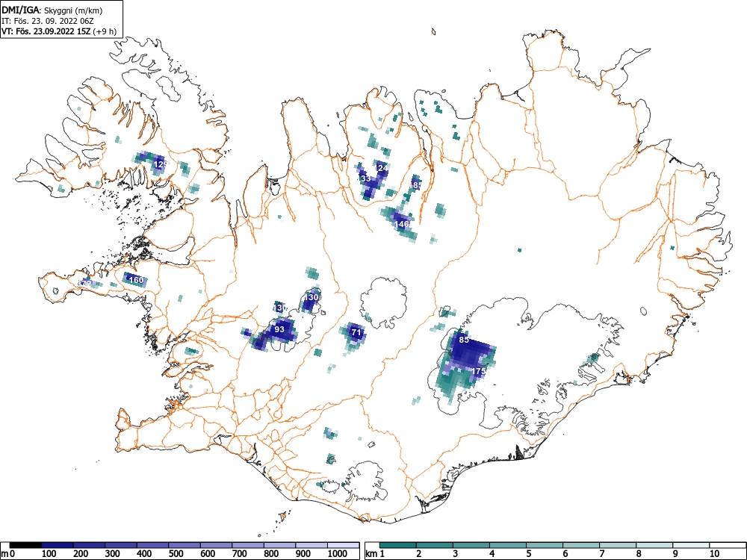The width and height of the screenshot is (747, 560).
Task: Click the "175" visibility value on the map
Action: (x=478, y=371)
